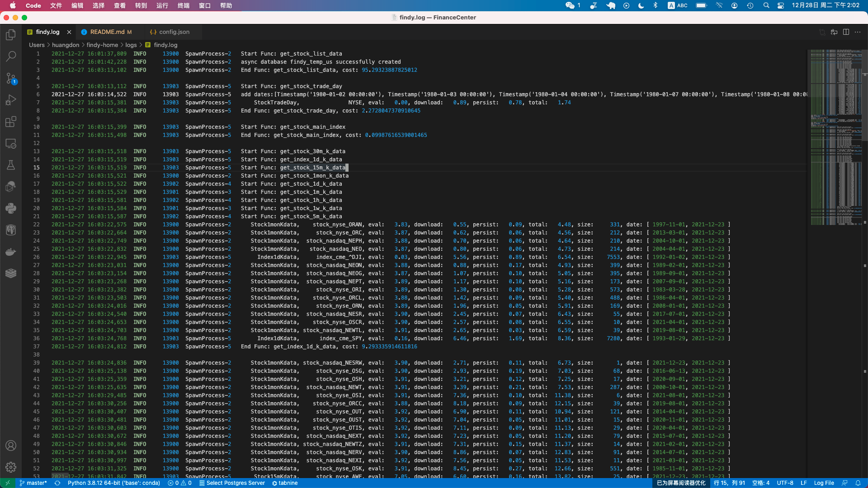Open the Extensions view

coord(11,122)
